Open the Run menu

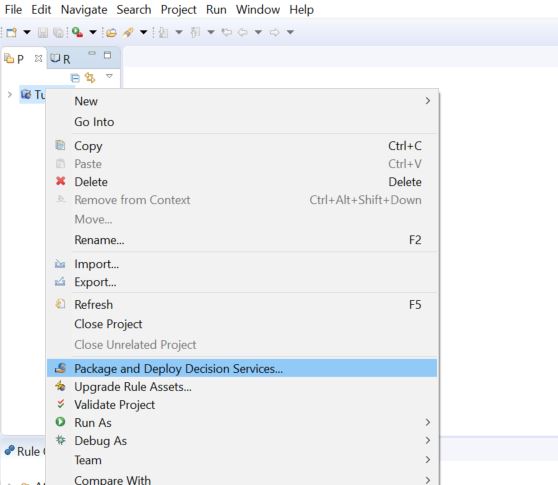[x=216, y=9]
